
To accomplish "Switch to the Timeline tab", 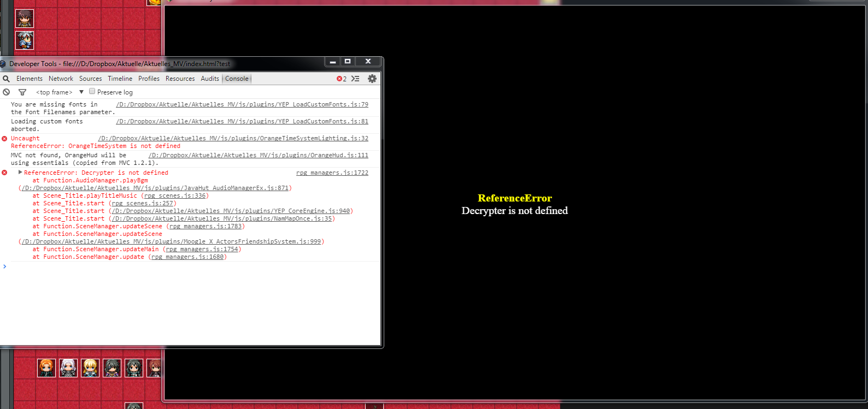I will click(x=120, y=79).
